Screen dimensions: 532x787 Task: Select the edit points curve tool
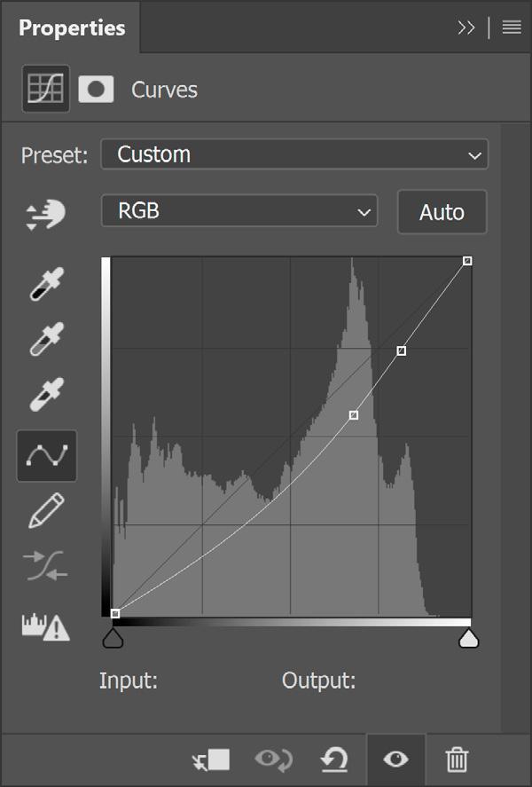(47, 456)
